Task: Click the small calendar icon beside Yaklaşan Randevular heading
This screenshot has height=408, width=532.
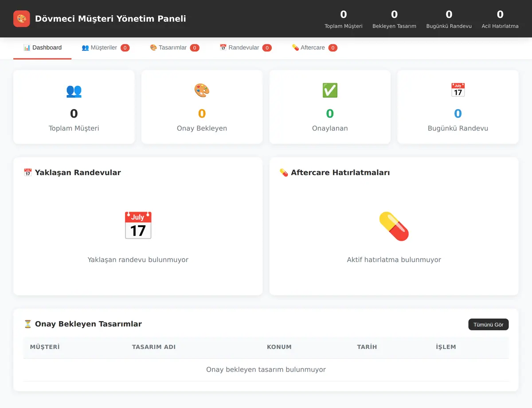Action: pyautogui.click(x=27, y=173)
